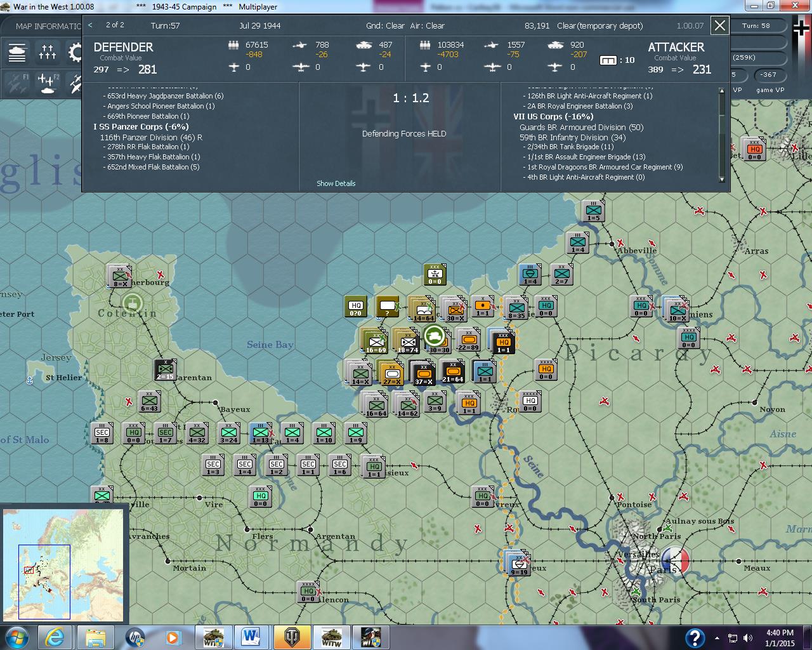Close the combat report window
This screenshot has width=812, height=650.
tap(719, 25)
